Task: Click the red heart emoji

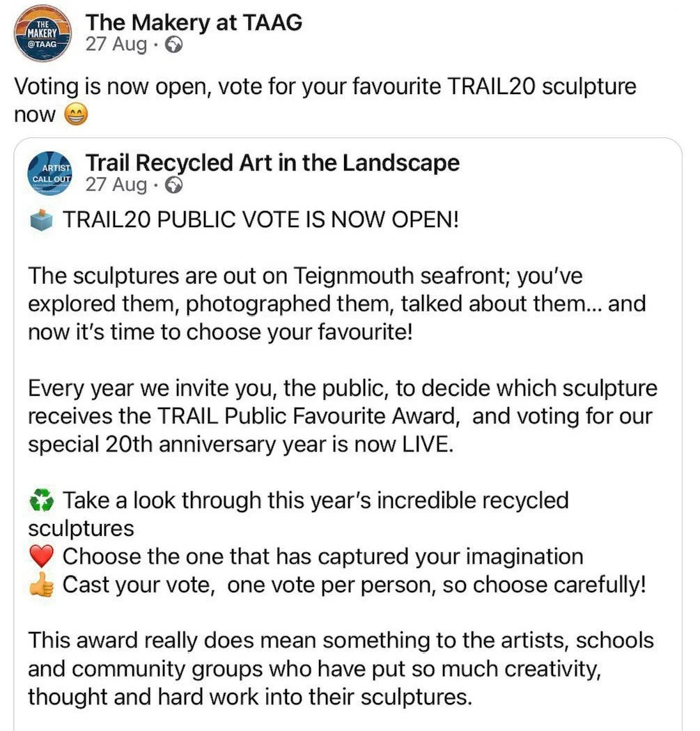Action: (42, 557)
